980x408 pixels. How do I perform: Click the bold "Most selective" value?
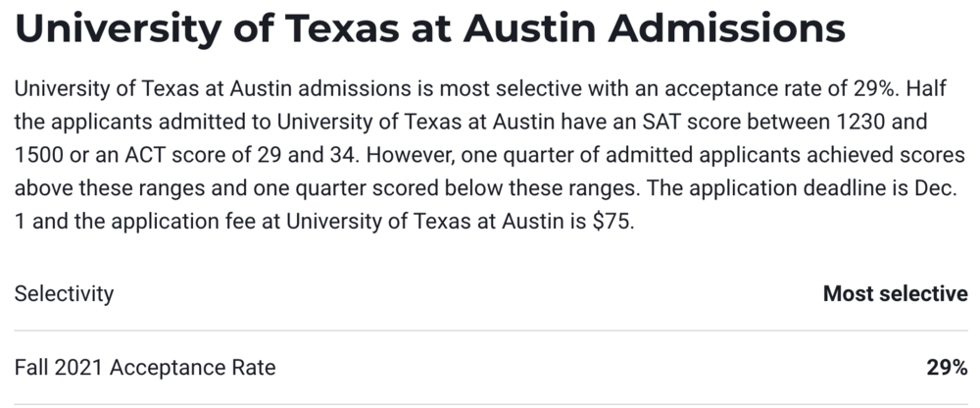tap(895, 293)
